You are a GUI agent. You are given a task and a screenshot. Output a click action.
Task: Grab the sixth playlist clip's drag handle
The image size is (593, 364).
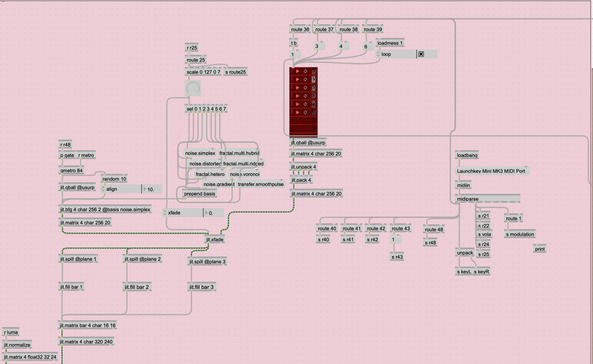click(x=291, y=112)
